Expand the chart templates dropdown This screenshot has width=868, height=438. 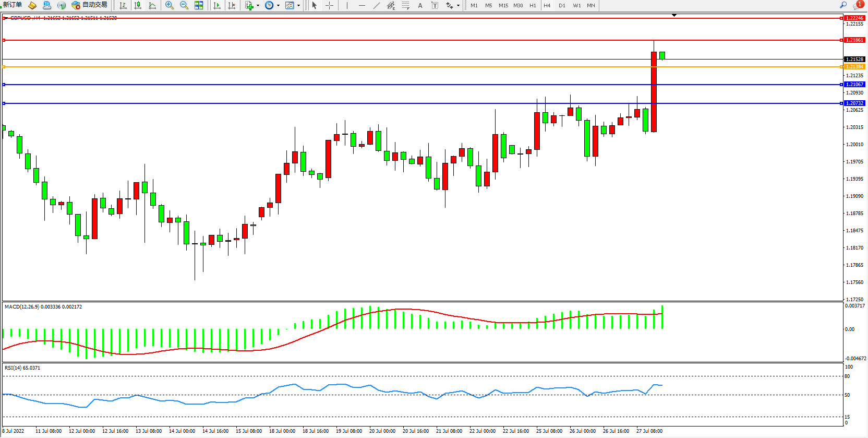tap(298, 5)
